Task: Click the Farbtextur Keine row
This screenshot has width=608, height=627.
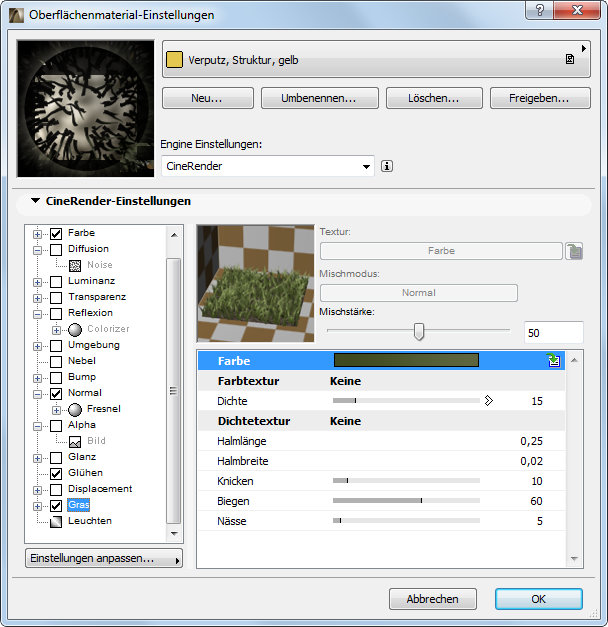Action: tap(381, 381)
